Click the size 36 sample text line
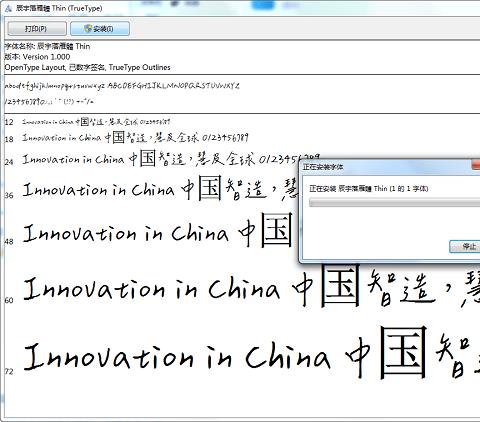The image size is (480, 422). pyautogui.click(x=160, y=188)
